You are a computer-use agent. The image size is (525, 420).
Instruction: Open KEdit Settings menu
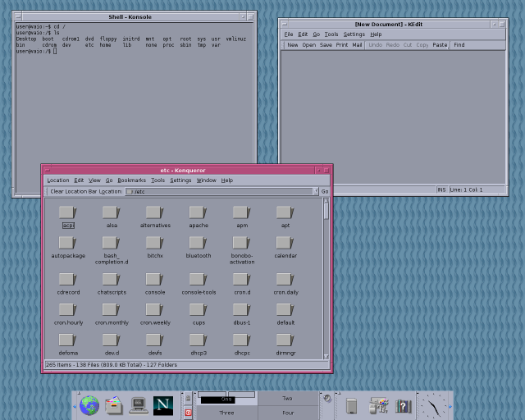pyautogui.click(x=354, y=34)
